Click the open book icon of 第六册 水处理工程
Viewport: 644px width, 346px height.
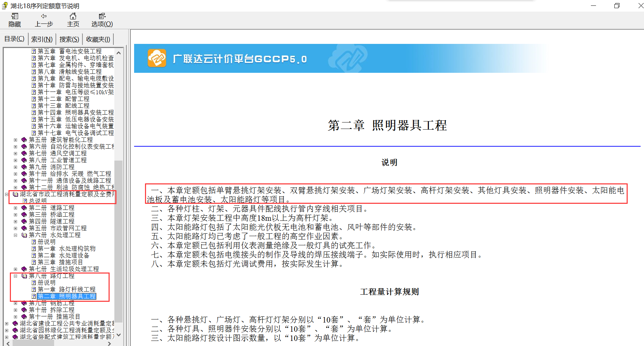(24, 235)
